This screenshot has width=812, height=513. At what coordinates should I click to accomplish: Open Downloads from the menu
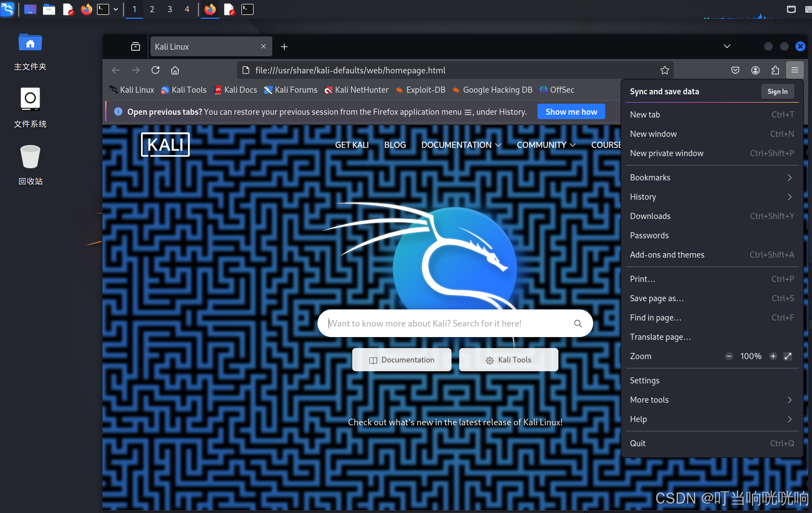tap(712, 216)
